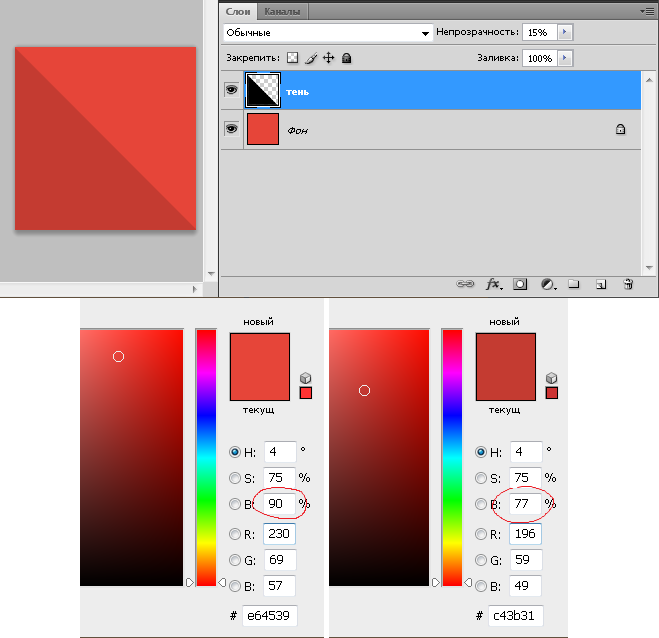Switch to the Каналы tab

coord(283,11)
